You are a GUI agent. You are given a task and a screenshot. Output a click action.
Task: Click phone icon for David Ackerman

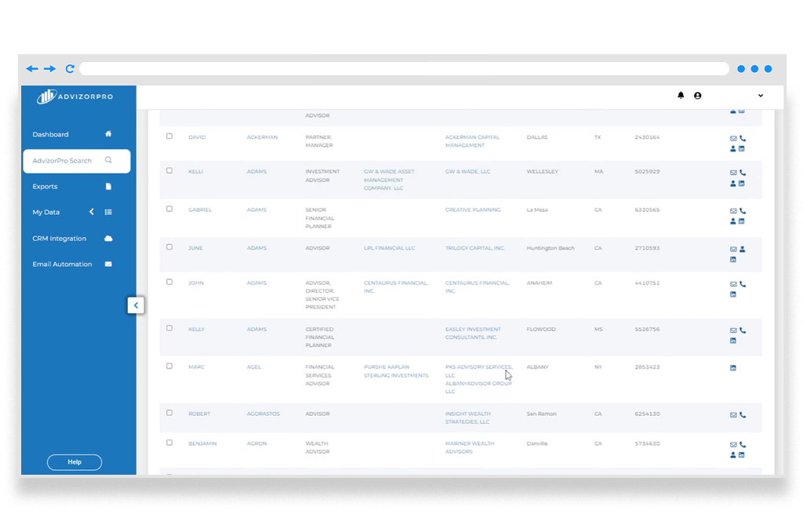point(743,138)
